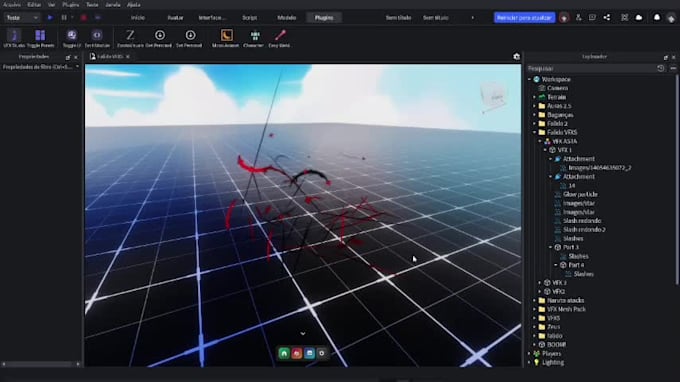Select the Bagunças folder

click(x=560, y=115)
